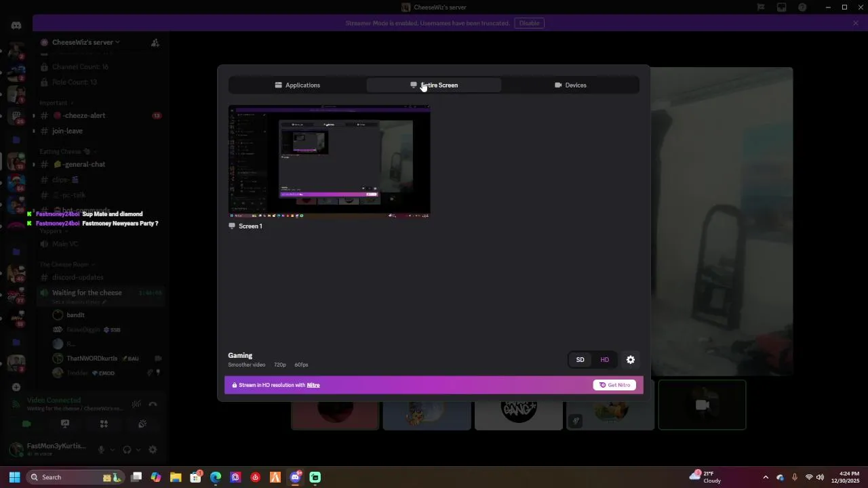Open the join-leave channel
The image size is (868, 488).
[x=100, y=131]
